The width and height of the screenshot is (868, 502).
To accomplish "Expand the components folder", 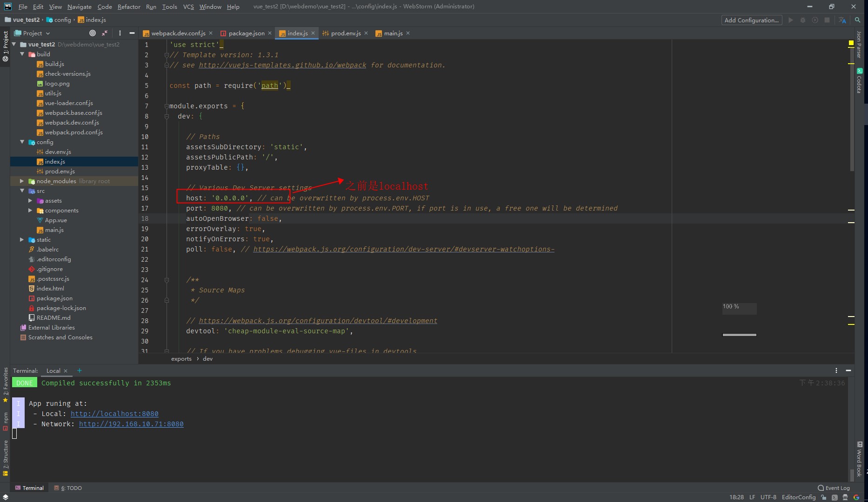I will click(x=30, y=210).
